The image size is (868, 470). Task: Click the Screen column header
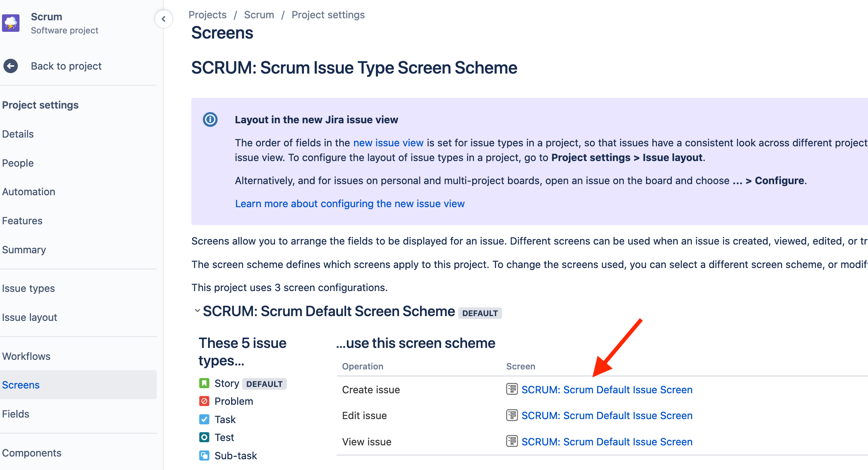click(521, 366)
